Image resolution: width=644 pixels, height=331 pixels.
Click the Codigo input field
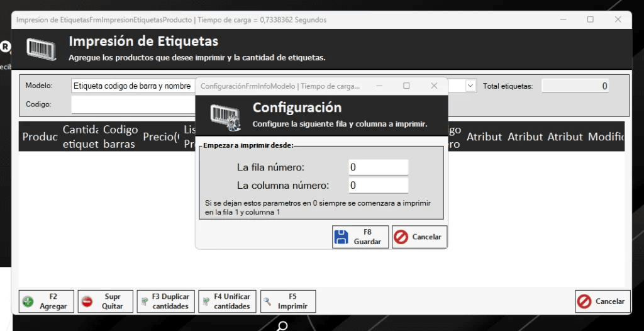coord(133,104)
